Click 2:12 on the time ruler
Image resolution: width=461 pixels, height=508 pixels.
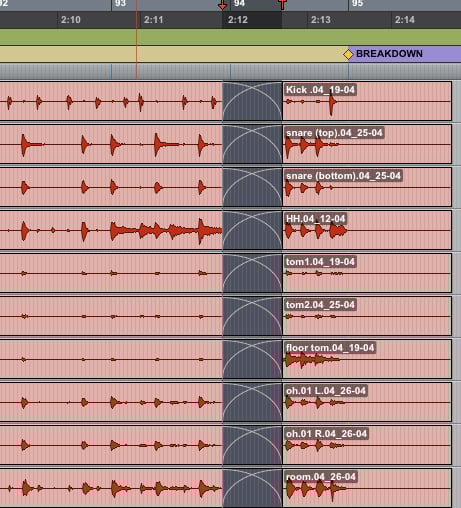pos(238,20)
